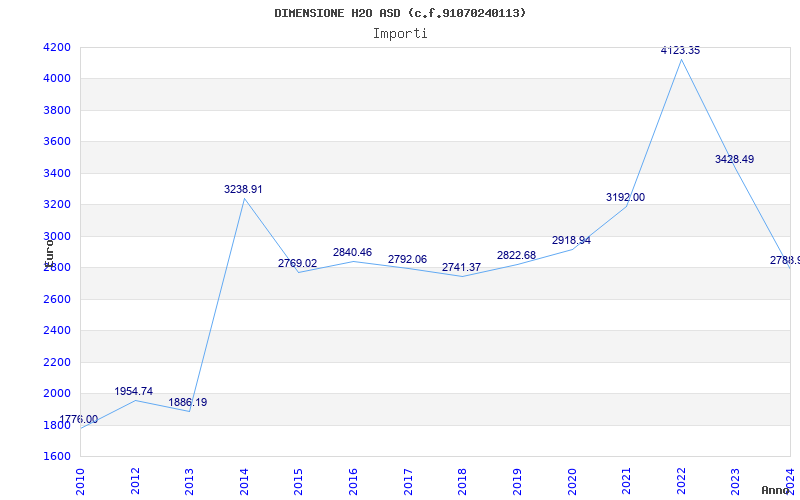This screenshot has width=800, height=500.
Task: Click the 3800 y-axis tick label
Action: (x=55, y=110)
